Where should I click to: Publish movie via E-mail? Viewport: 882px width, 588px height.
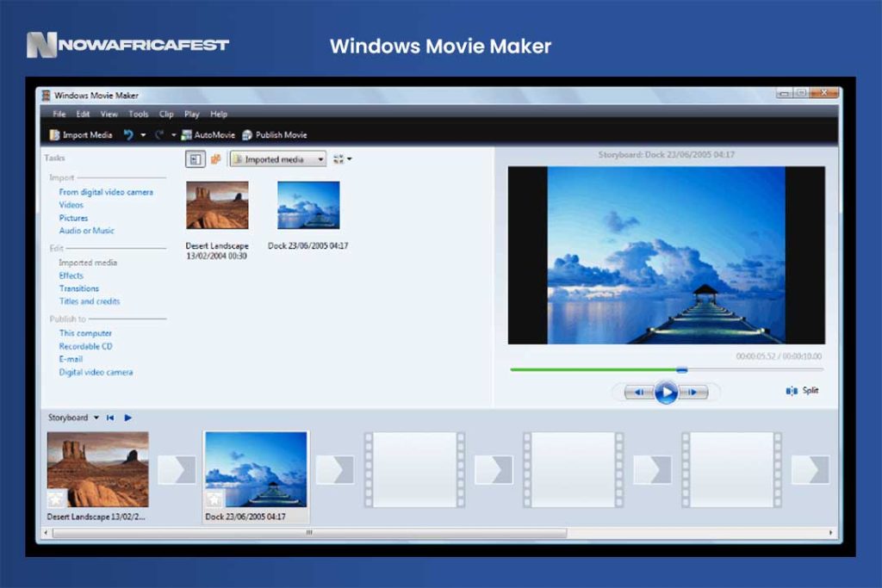point(71,359)
